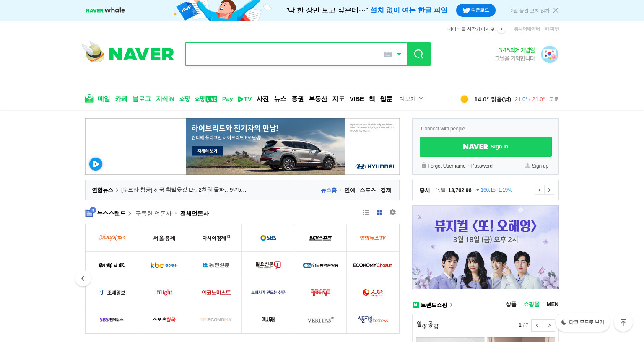Open 뉴스스탠드 icon
The width and height of the screenshot is (644, 342).
point(90,213)
